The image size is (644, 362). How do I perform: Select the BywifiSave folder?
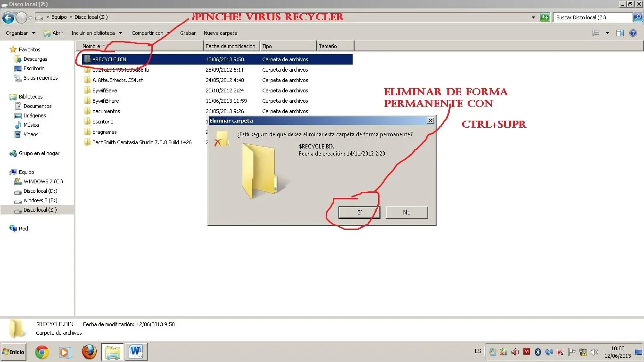[105, 90]
